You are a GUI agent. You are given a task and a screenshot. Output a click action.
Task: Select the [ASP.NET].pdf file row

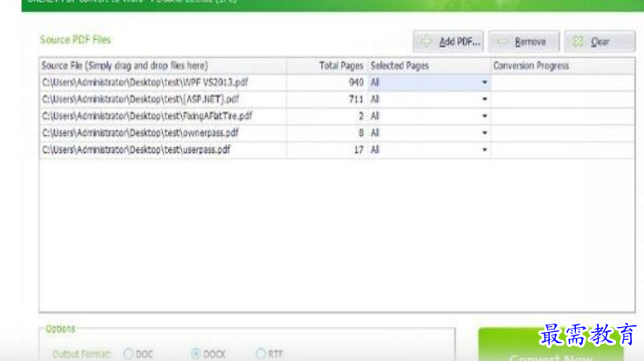click(336, 99)
